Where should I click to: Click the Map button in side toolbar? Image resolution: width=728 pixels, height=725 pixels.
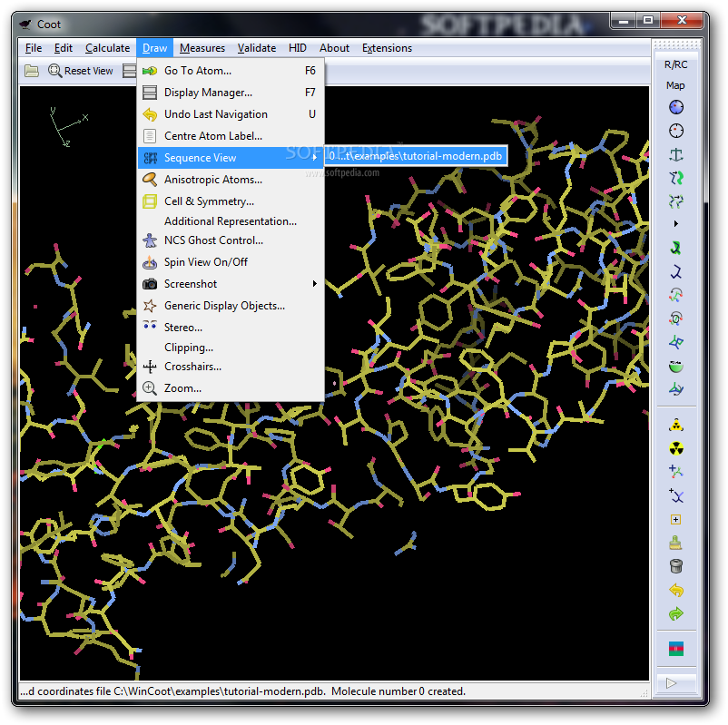(x=675, y=85)
